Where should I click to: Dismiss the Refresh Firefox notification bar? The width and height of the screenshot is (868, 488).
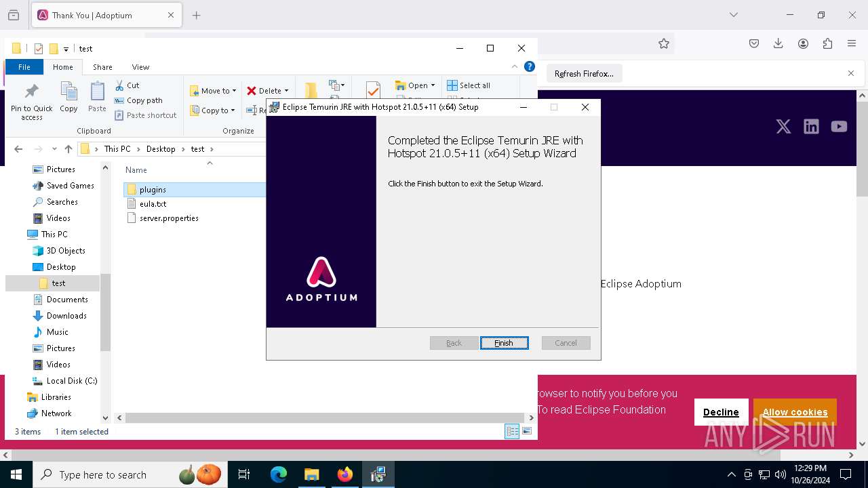pos(851,73)
